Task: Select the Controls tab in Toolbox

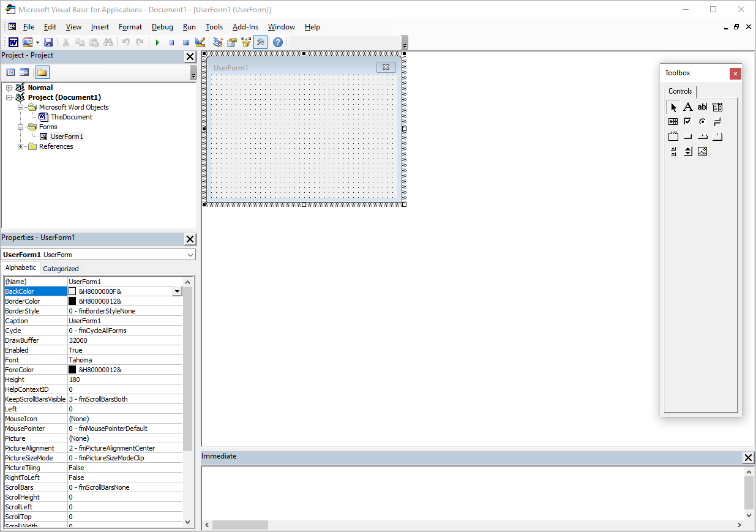Action: 680,91
